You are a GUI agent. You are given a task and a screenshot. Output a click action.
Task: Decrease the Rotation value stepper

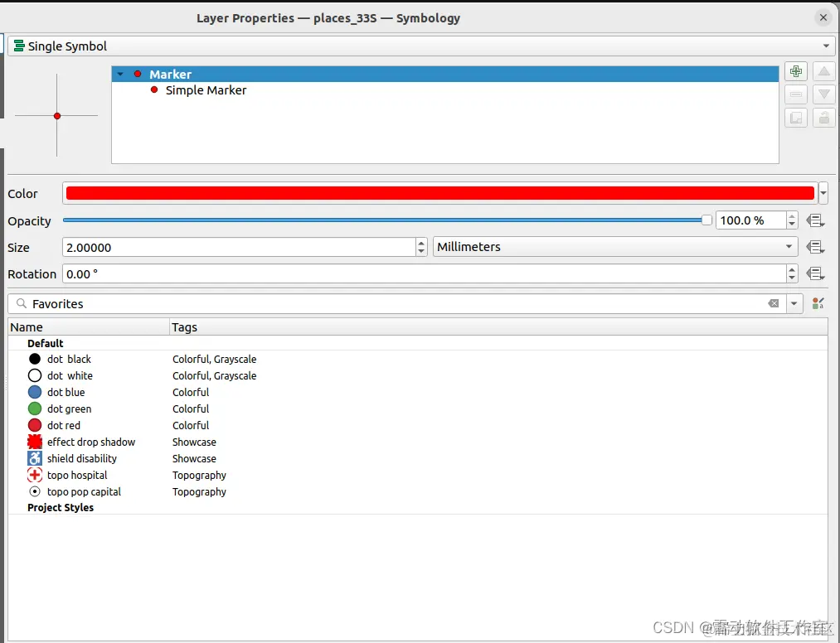[x=792, y=278]
